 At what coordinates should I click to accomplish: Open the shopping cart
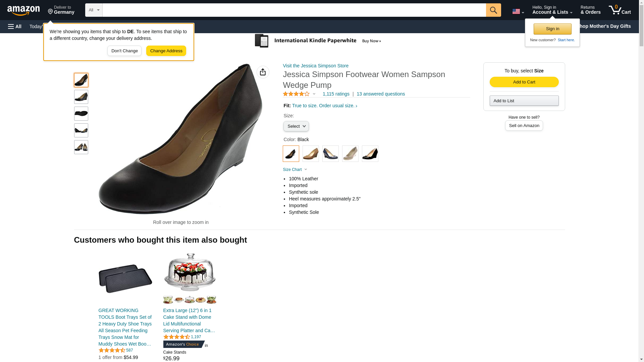point(620,10)
